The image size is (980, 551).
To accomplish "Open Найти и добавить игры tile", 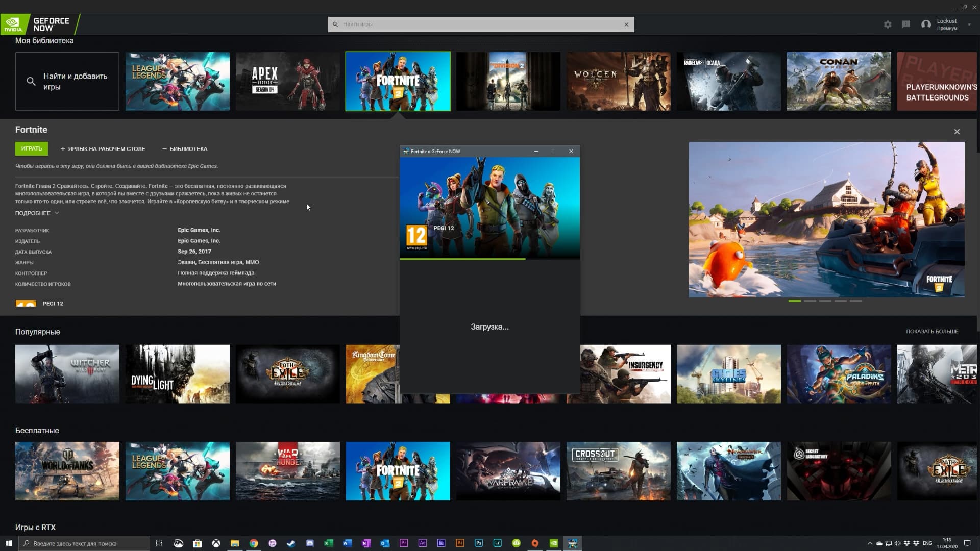I will pyautogui.click(x=67, y=82).
